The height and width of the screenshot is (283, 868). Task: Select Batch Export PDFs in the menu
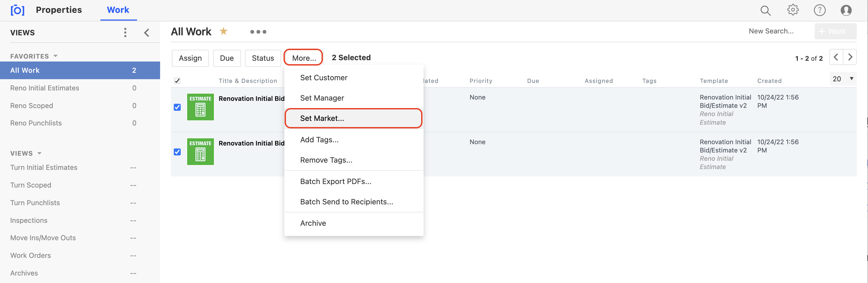click(x=336, y=181)
